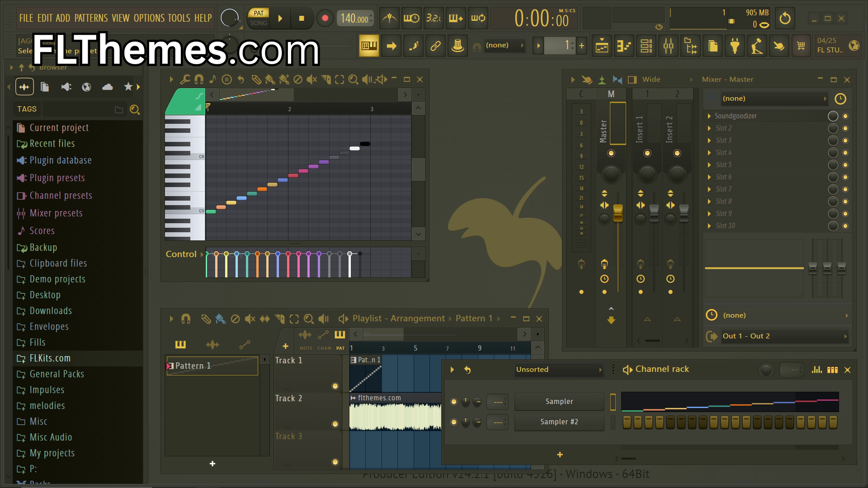Click the tempo field showing 140.000

(x=355, y=19)
